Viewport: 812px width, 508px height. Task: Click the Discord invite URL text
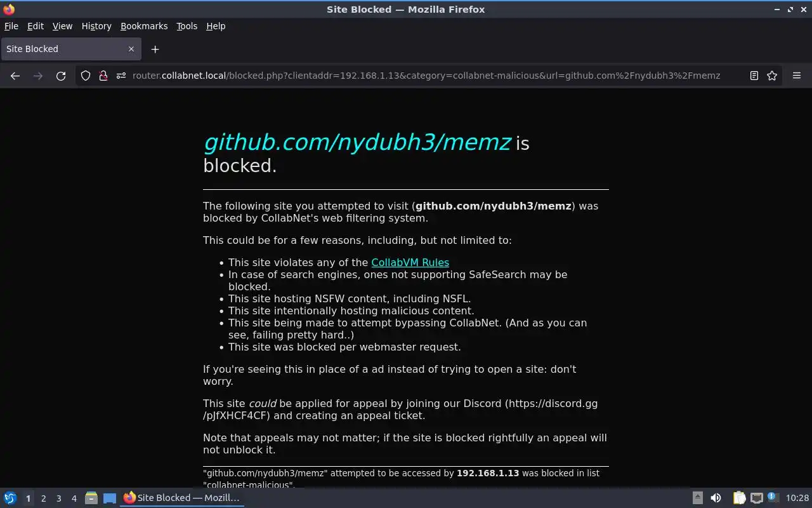pyautogui.click(x=400, y=410)
